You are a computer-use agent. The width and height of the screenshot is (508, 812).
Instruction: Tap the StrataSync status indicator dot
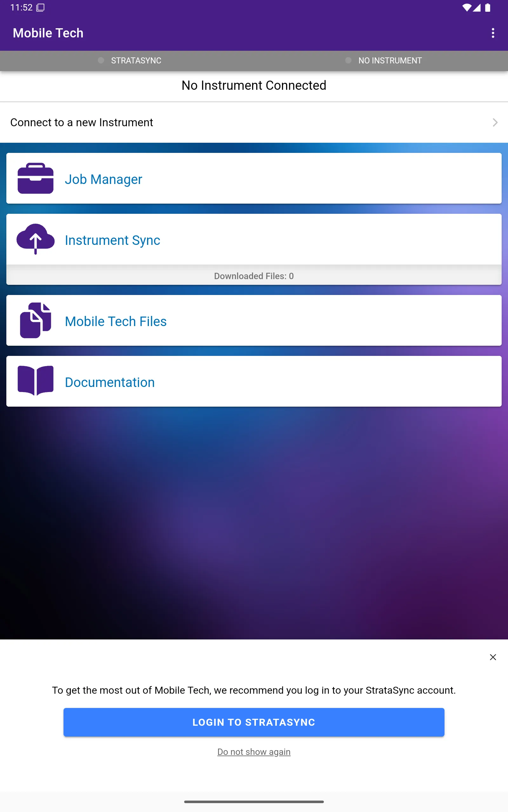pyautogui.click(x=101, y=60)
